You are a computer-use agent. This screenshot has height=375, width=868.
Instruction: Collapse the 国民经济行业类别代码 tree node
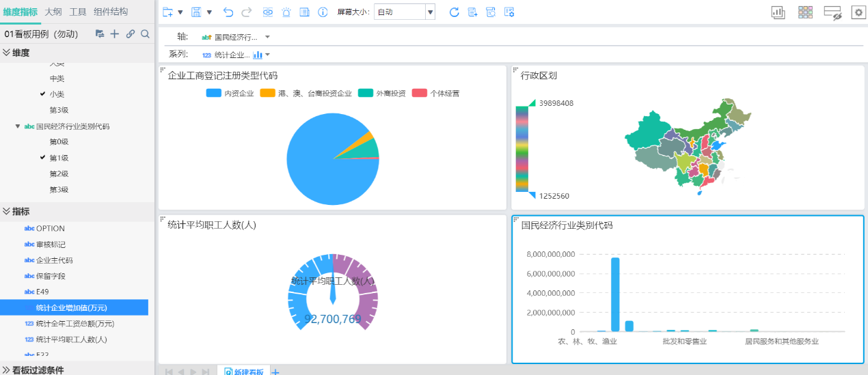(18, 126)
